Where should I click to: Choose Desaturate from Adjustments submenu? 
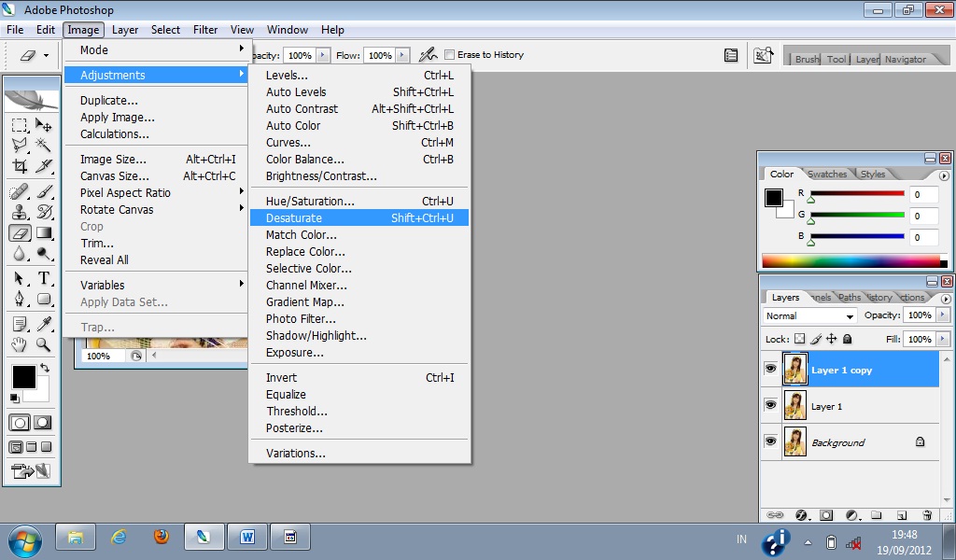tap(359, 218)
